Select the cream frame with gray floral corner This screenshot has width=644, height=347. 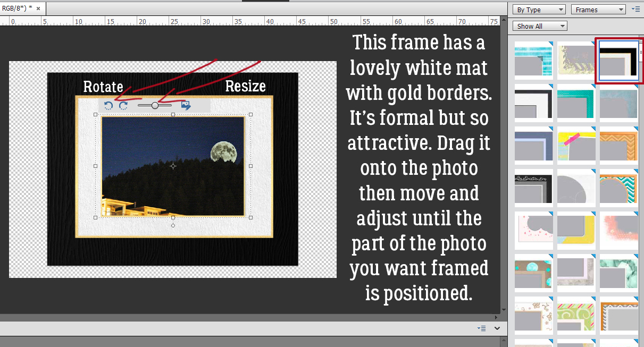coord(576,61)
